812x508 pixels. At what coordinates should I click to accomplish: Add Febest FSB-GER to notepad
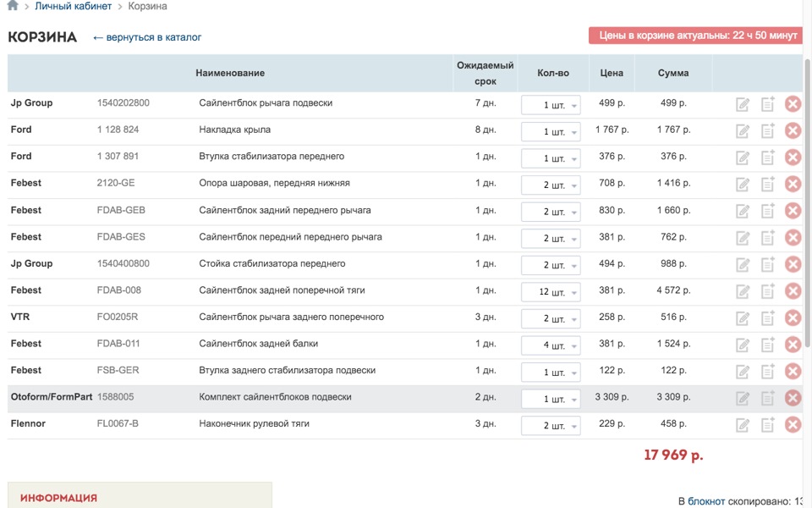(767, 371)
